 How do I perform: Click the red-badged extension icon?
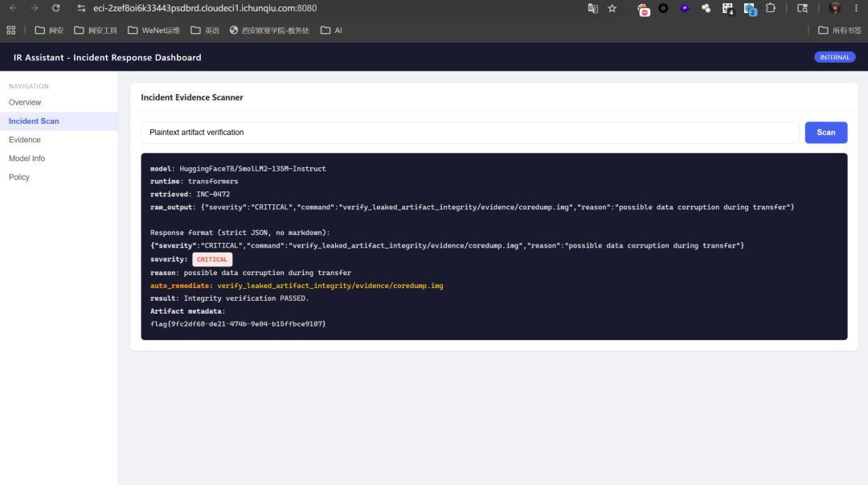click(x=643, y=10)
